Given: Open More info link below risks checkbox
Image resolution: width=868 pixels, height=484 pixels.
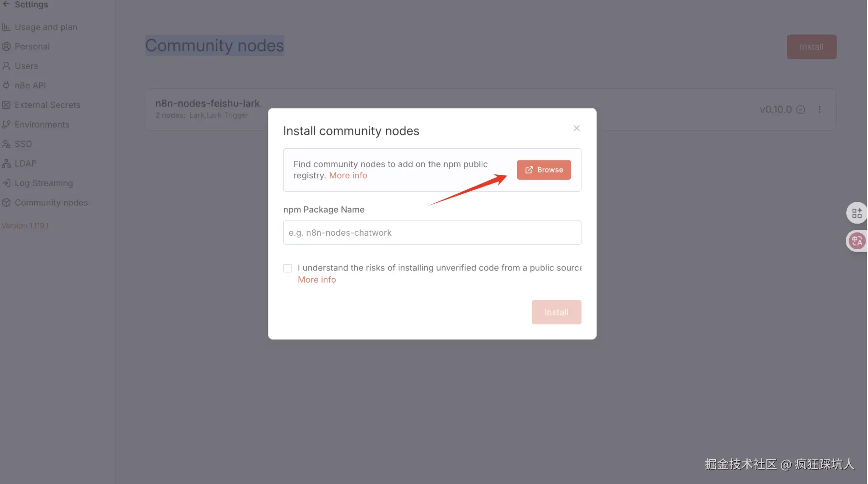Looking at the screenshot, I should 317,280.
